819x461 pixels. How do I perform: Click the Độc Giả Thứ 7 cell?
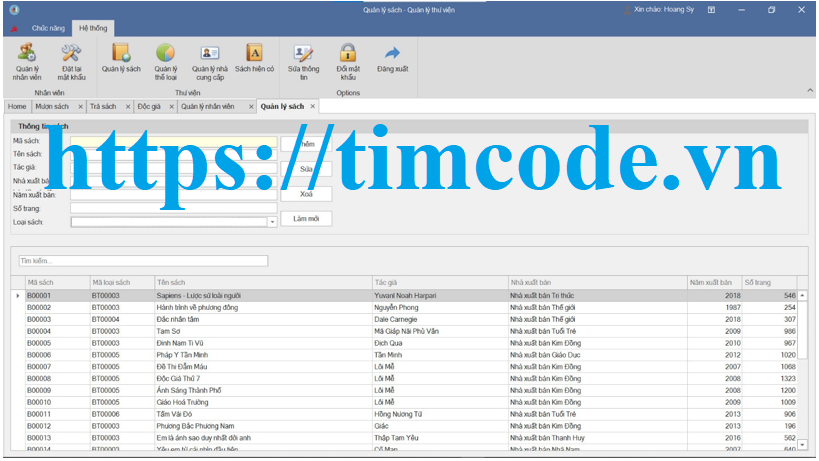coord(263,379)
